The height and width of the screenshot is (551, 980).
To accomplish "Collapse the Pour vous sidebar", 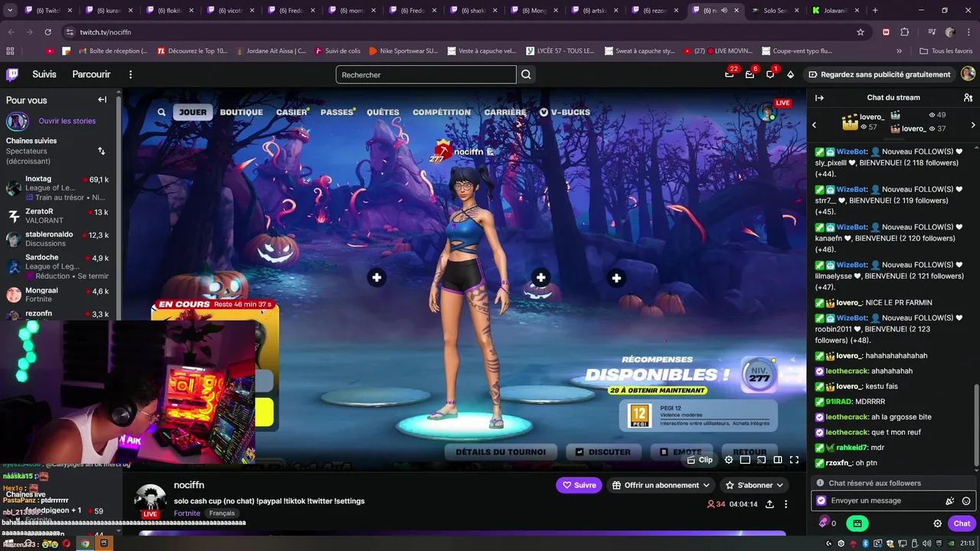I will (102, 99).
